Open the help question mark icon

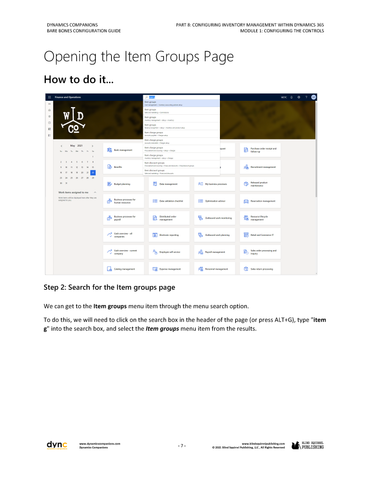306,97
